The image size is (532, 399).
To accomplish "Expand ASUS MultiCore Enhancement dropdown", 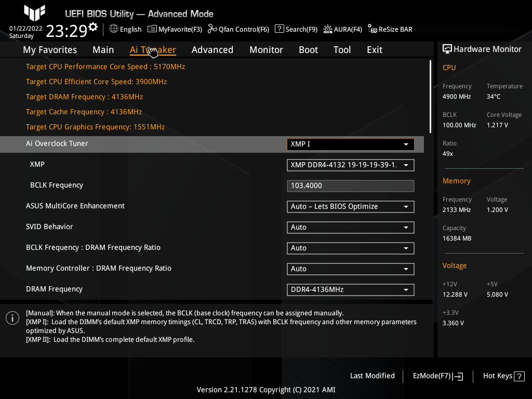I will point(351,207).
